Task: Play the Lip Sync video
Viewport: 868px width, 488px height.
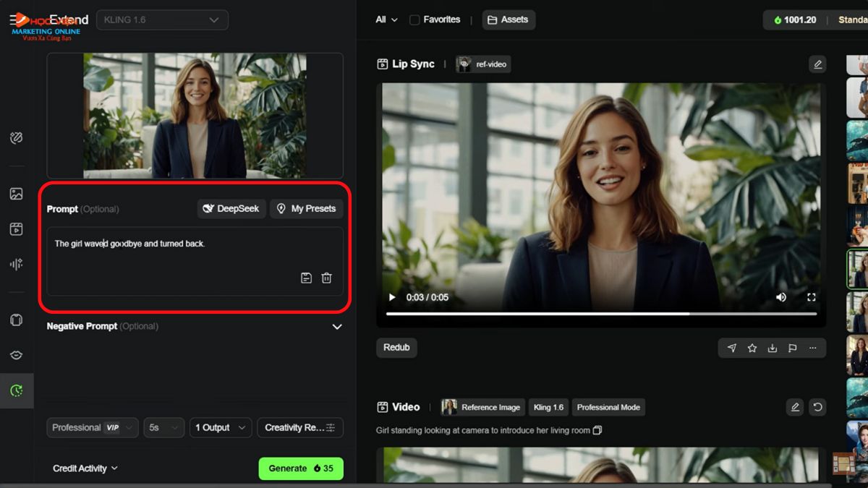Action: click(x=392, y=297)
